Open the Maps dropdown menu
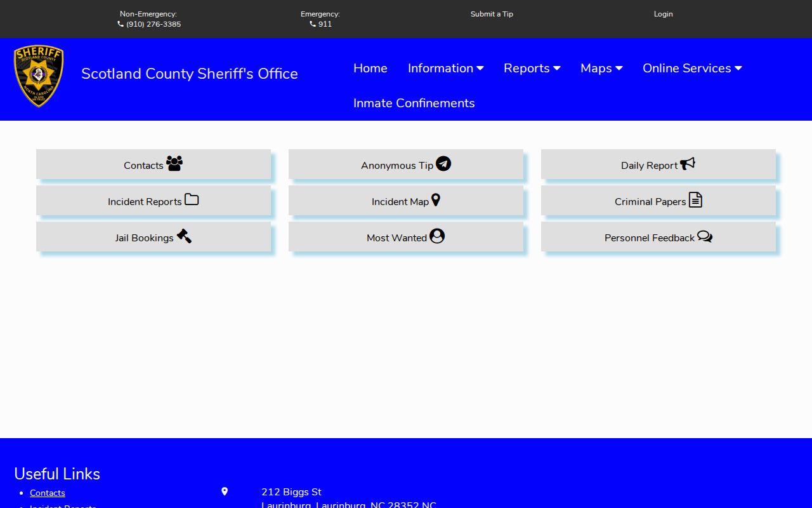 click(601, 68)
